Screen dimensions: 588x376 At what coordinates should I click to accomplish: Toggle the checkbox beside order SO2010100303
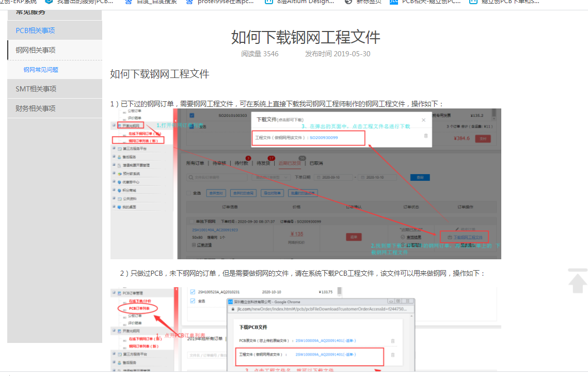[192, 116]
